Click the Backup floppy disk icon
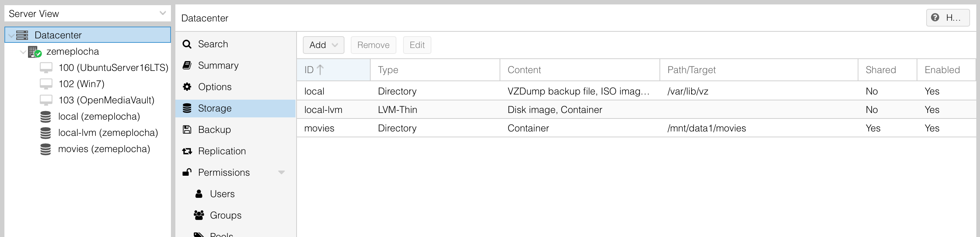Viewport: 980px width, 237px height. point(187,130)
